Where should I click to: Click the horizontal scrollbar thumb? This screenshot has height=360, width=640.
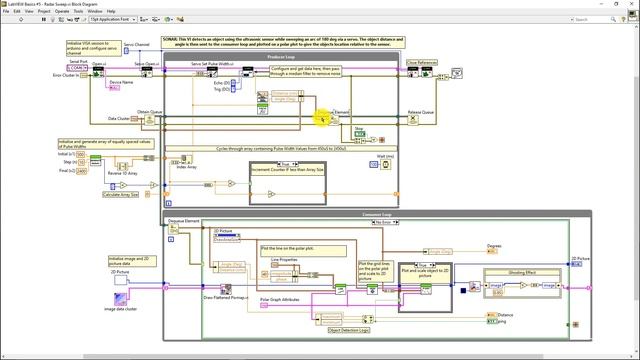[x=313, y=356]
